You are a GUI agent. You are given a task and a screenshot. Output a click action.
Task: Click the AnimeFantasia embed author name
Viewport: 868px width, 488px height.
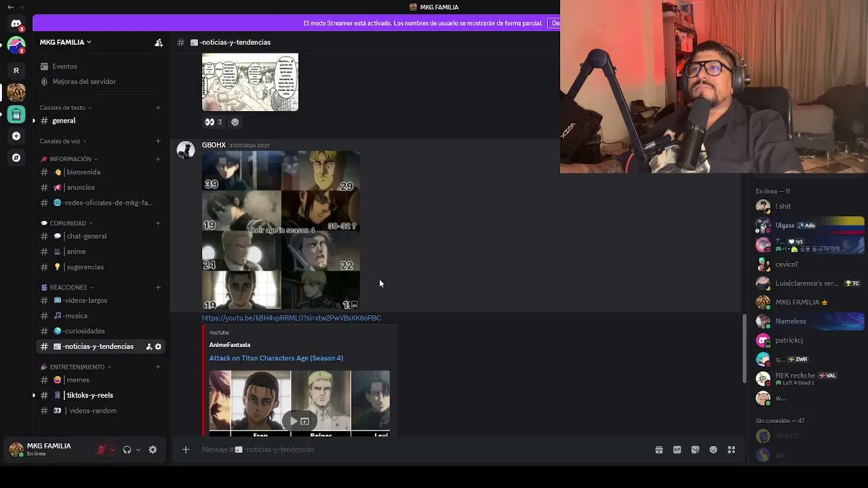click(230, 345)
